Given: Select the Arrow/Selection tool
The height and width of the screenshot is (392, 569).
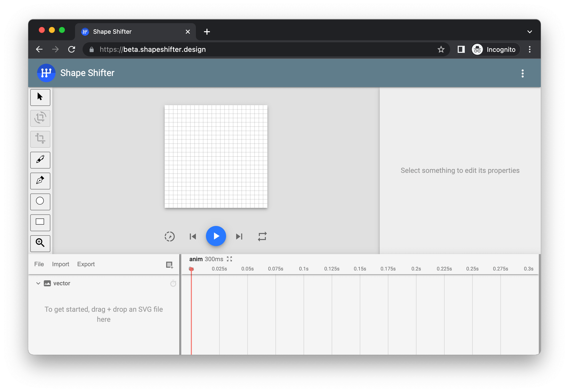Looking at the screenshot, I should 41,97.
